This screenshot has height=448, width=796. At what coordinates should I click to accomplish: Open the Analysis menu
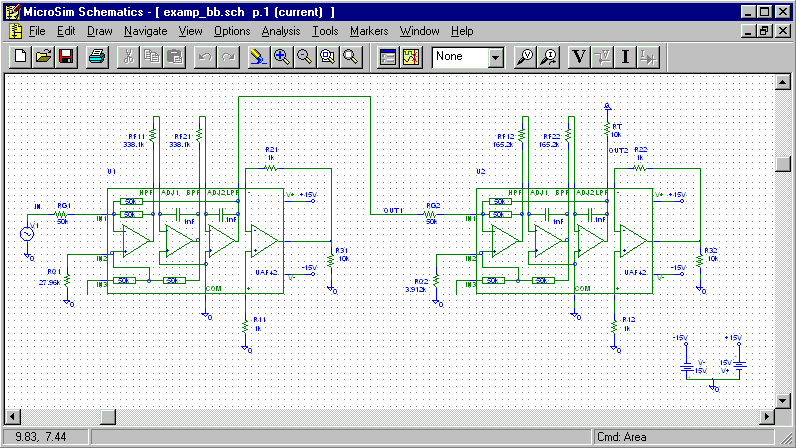(280, 31)
